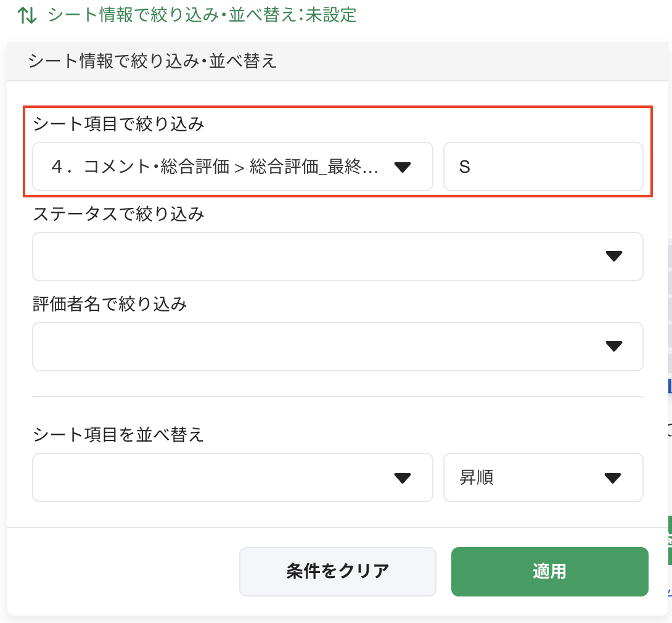Open the green シート情報で絞り込み・並べ替え:未設定 link

point(202,15)
